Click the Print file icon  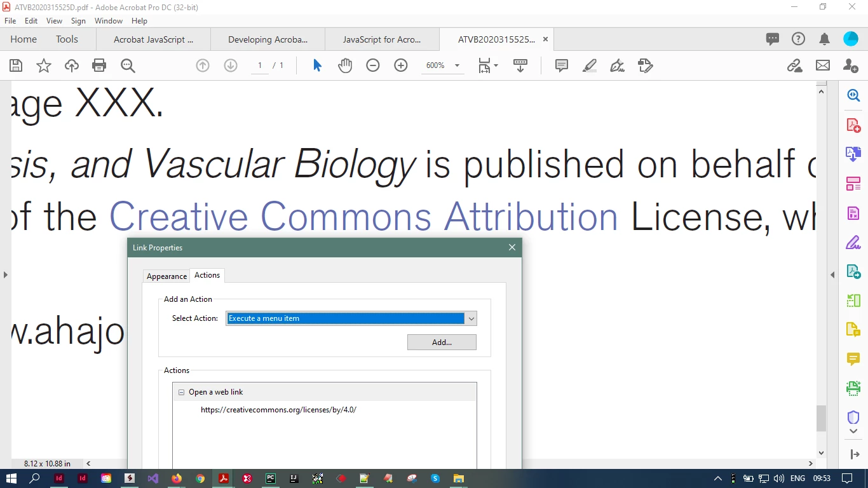[99, 65]
